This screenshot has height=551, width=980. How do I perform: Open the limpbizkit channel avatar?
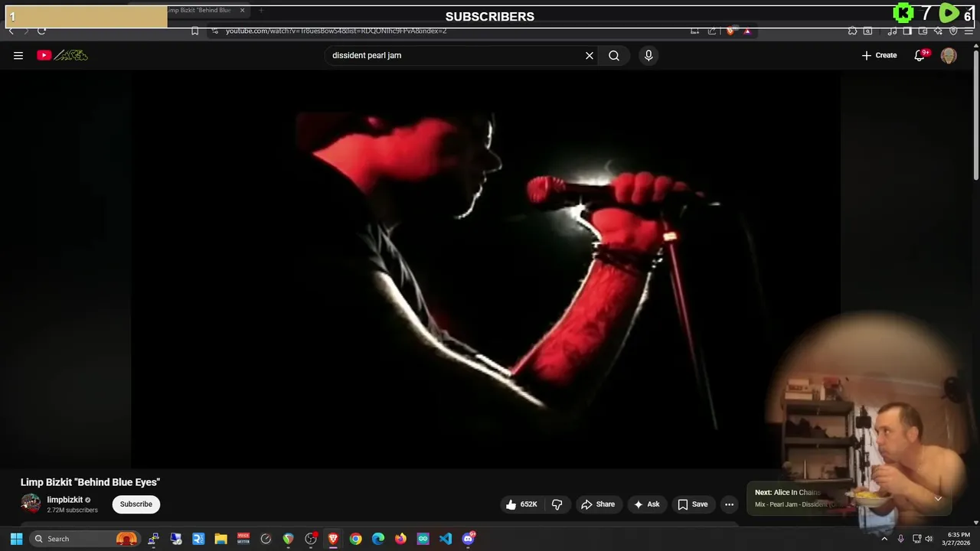click(x=31, y=504)
